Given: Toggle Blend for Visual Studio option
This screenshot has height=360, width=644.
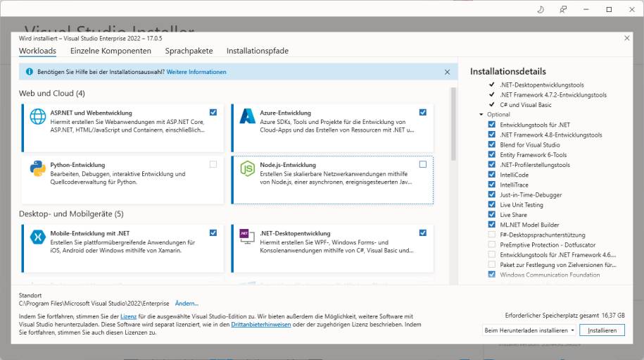Looking at the screenshot, I should pyautogui.click(x=492, y=144).
